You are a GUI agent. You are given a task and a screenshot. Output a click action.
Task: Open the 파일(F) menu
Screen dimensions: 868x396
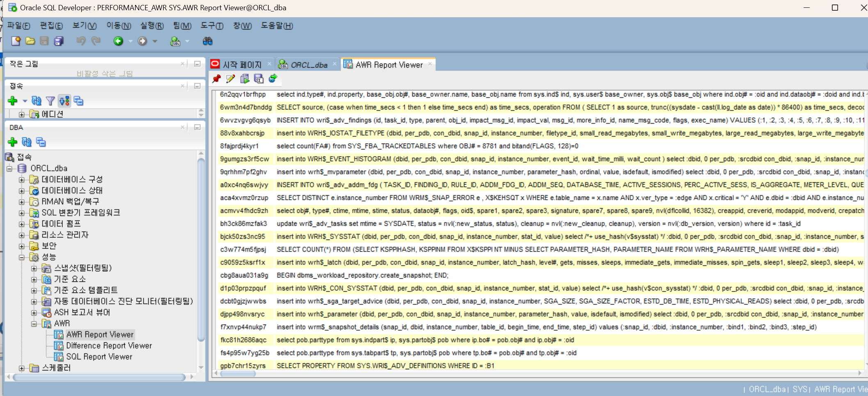coord(18,25)
